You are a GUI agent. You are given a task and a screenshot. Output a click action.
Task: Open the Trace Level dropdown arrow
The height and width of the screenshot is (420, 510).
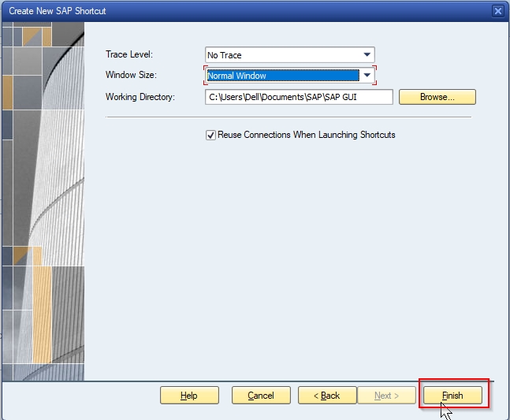click(x=367, y=55)
